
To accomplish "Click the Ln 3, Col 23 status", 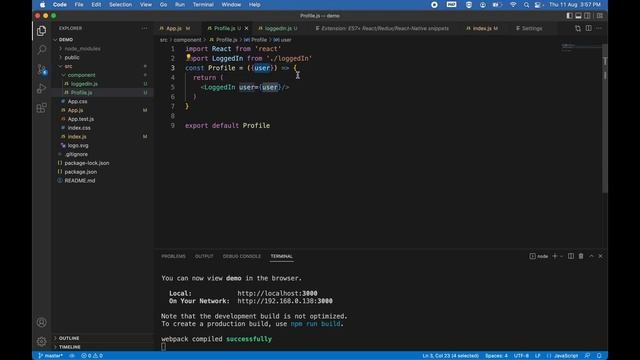I will 450,356.
